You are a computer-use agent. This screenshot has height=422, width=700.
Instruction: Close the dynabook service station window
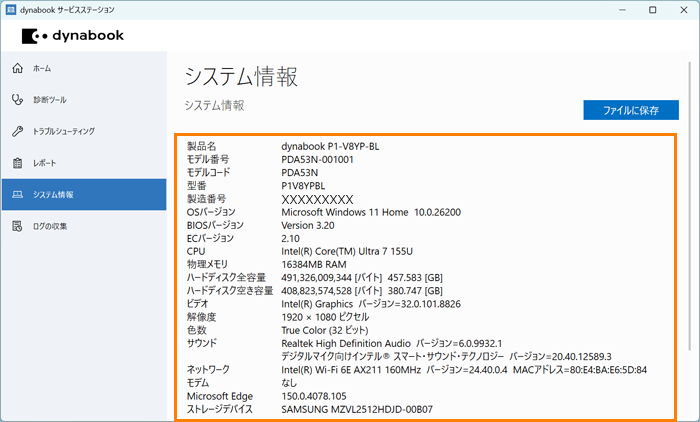click(x=683, y=10)
